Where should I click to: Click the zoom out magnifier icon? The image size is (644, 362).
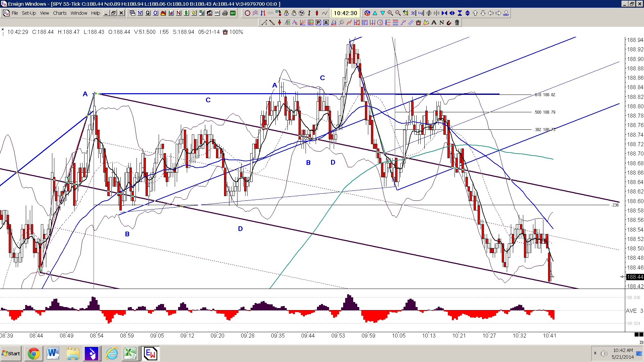(398, 13)
